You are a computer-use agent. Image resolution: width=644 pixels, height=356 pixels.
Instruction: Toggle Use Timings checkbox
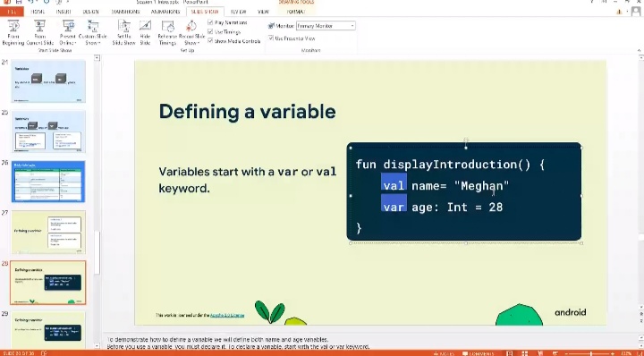tap(211, 31)
